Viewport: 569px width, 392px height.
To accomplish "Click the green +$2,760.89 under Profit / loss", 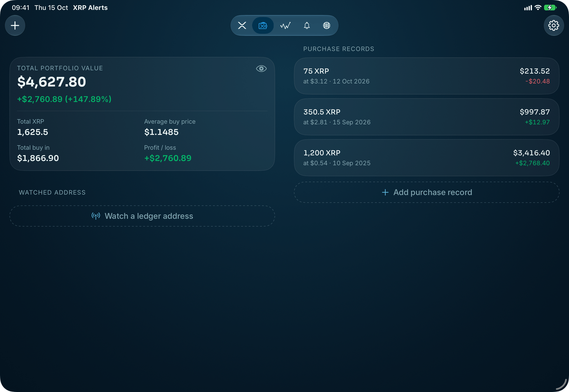I will 168,158.
